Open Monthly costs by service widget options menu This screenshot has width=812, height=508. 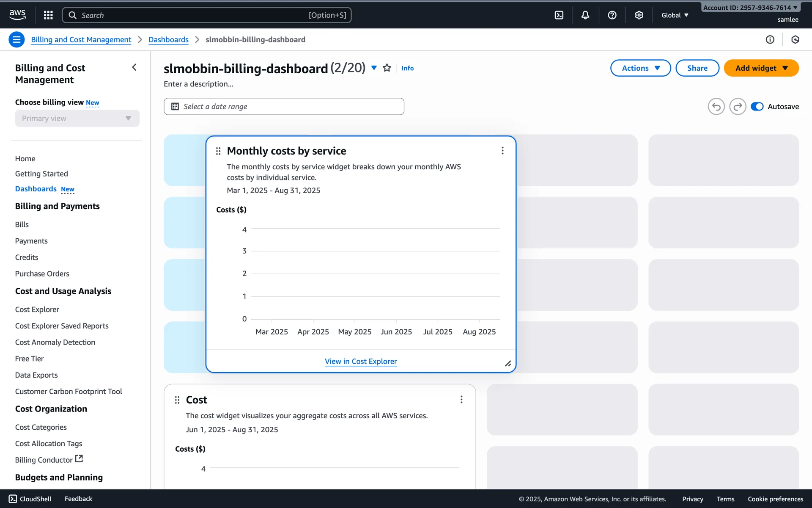[502, 151]
